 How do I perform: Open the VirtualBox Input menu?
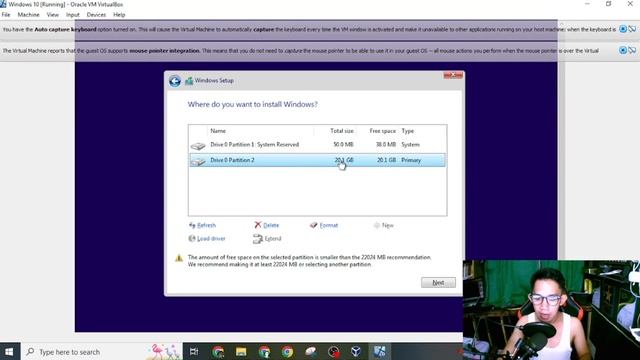click(x=73, y=15)
